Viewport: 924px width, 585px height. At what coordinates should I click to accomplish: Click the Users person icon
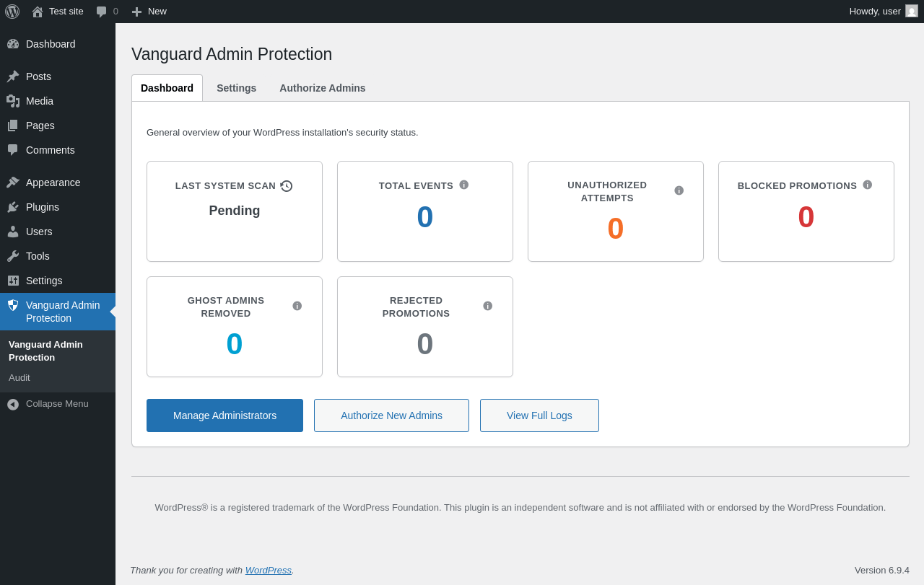[13, 232]
